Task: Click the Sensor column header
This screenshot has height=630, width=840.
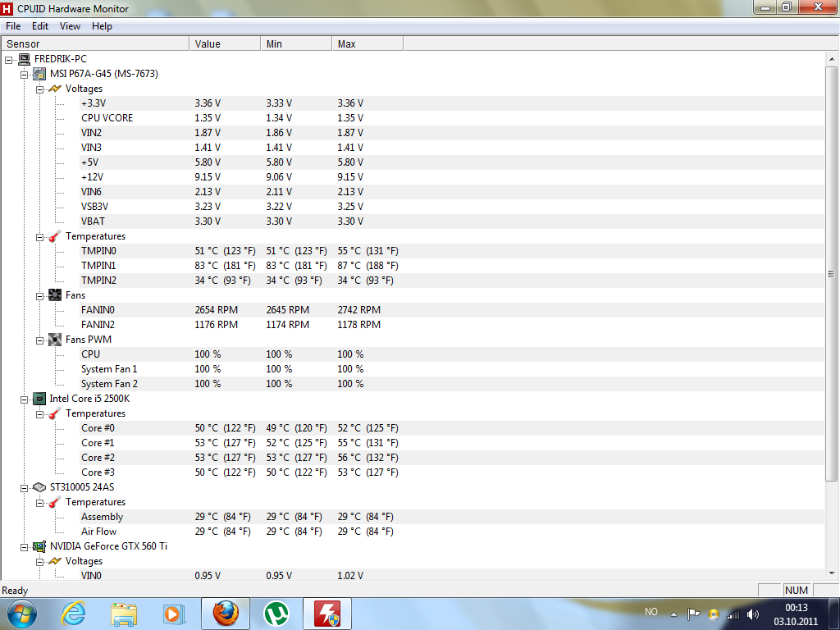Action: coord(95,44)
